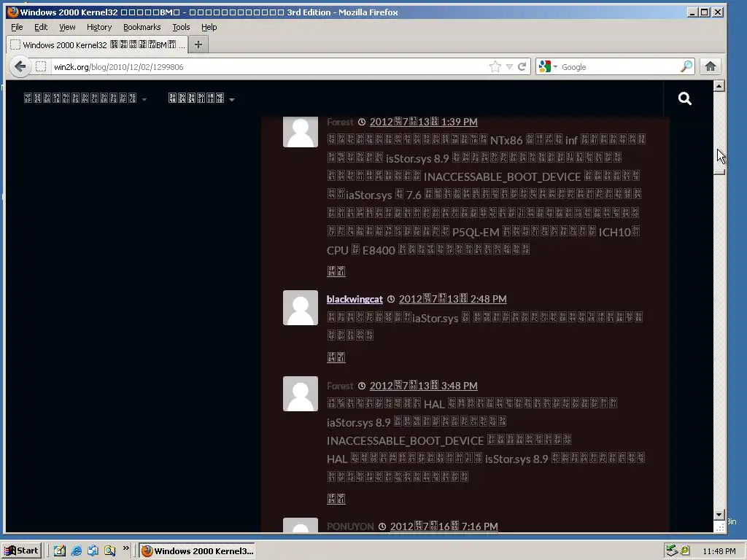Select the Windows 2000 Kernel32 tab
Viewport: 747px width, 560px height.
[x=97, y=44]
